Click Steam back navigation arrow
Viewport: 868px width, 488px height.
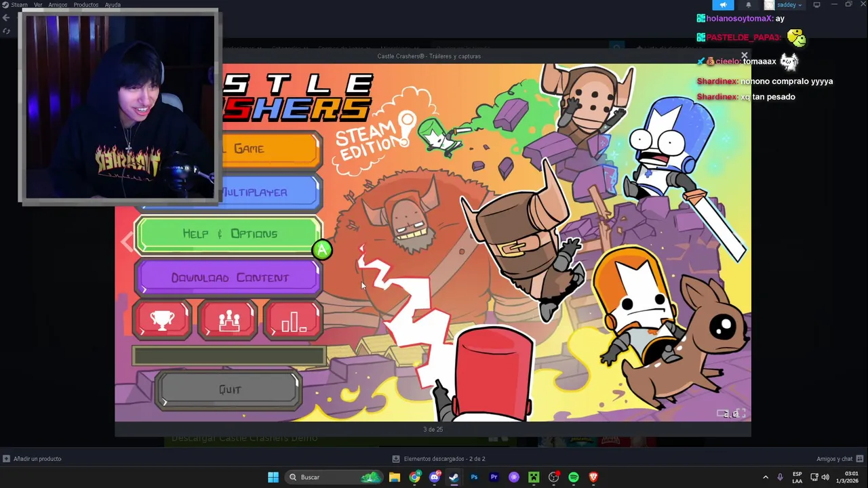[6, 18]
